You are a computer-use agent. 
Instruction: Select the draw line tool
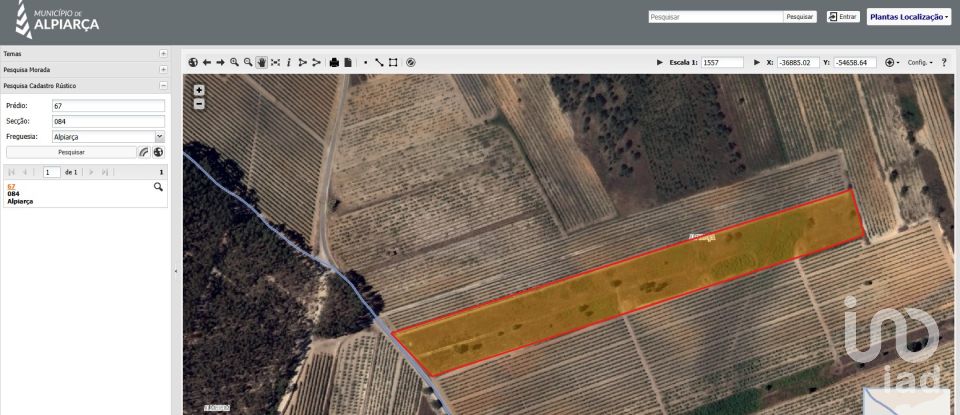[x=379, y=62]
